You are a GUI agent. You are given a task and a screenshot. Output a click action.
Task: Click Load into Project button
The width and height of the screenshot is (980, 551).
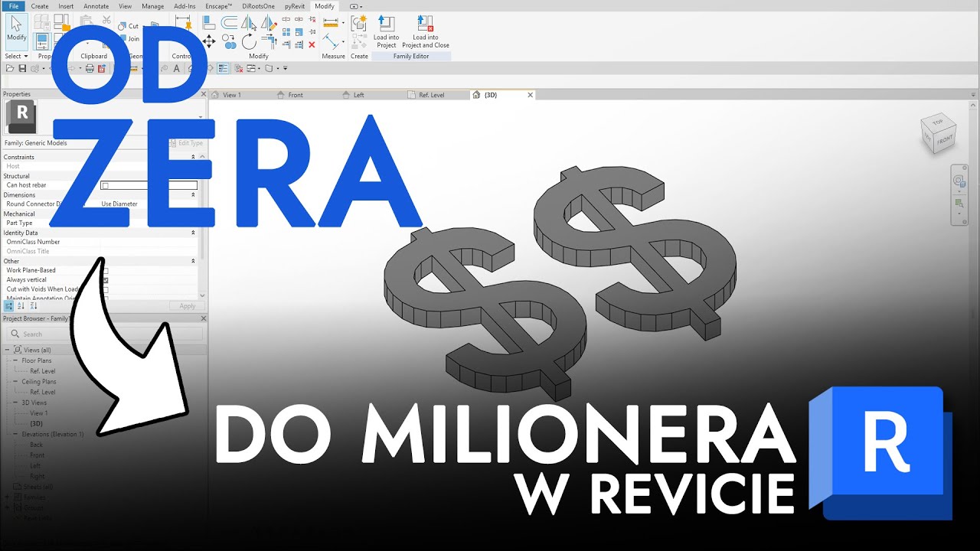pyautogui.click(x=386, y=32)
